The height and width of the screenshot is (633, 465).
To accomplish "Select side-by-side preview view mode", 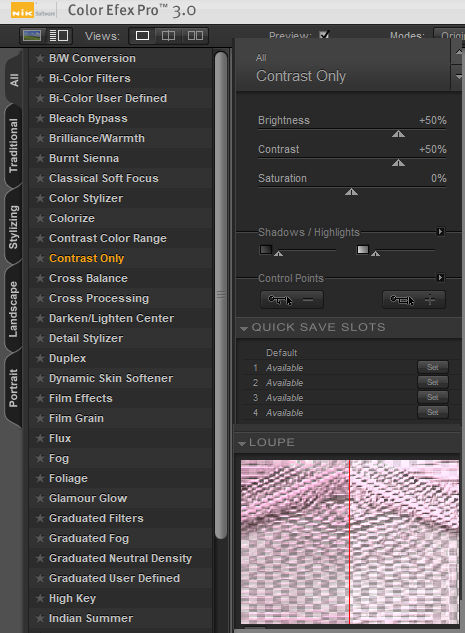I will (195, 36).
